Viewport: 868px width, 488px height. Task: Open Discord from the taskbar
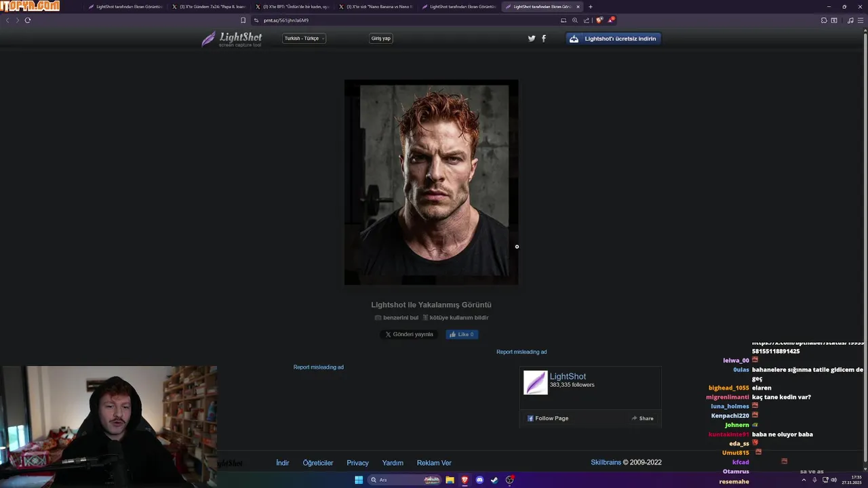[x=479, y=480]
